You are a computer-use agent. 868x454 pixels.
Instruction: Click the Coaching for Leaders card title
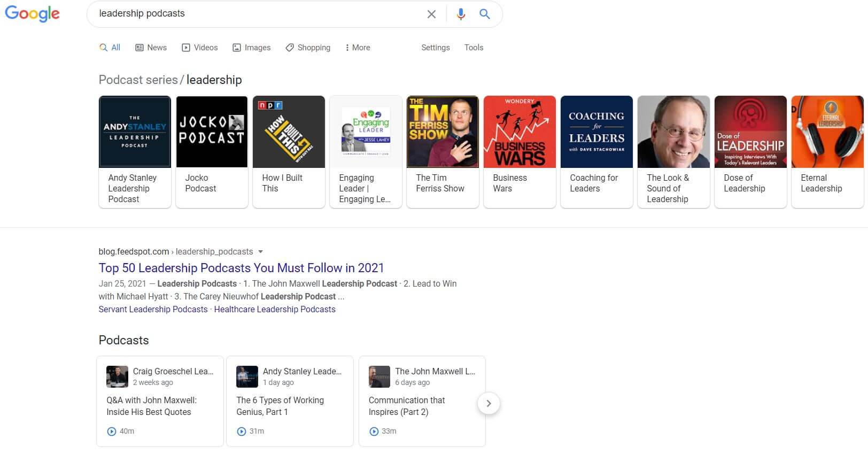point(594,183)
